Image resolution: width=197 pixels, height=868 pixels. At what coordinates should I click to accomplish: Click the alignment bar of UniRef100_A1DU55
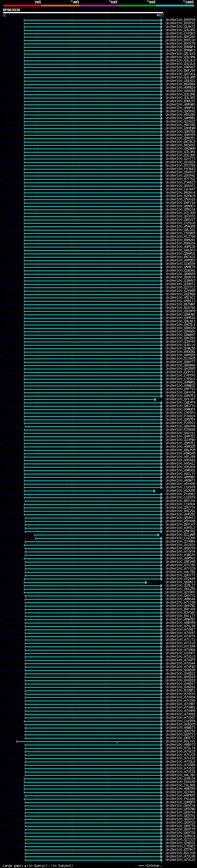pyautogui.click(x=90, y=491)
